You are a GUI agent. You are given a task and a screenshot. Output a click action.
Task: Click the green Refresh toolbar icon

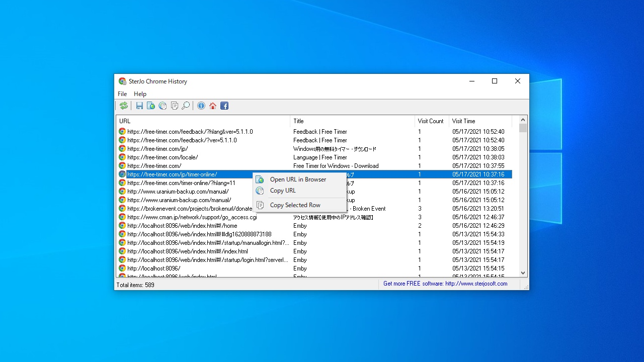point(123,106)
